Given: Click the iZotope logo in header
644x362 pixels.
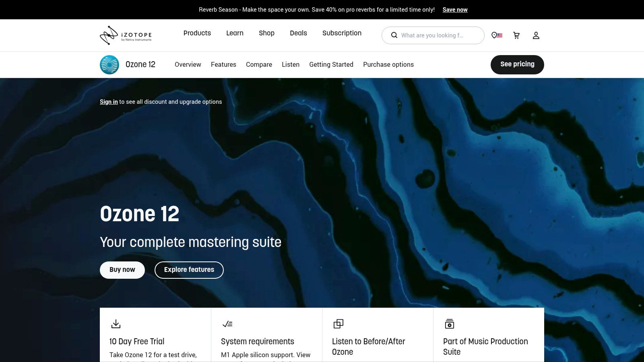Looking at the screenshot, I should pyautogui.click(x=126, y=35).
